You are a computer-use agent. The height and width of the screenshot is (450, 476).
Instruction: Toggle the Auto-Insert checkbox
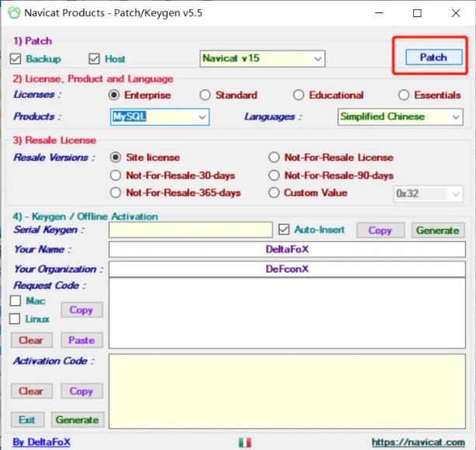click(x=284, y=230)
